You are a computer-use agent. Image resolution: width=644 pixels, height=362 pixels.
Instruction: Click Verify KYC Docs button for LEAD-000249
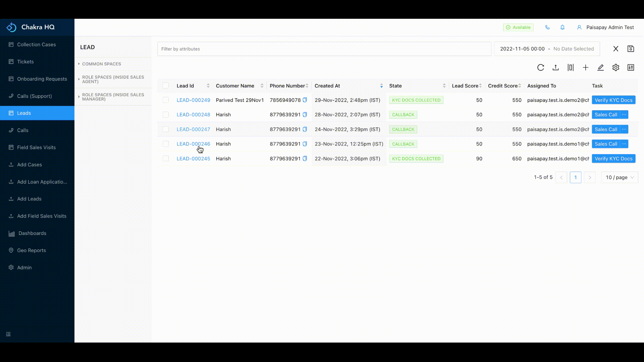click(x=613, y=100)
